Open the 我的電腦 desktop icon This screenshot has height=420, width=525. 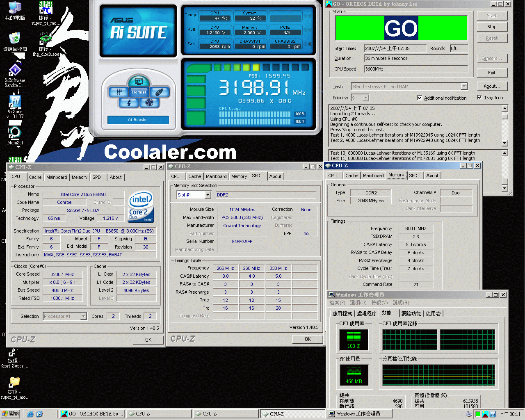pos(15,11)
